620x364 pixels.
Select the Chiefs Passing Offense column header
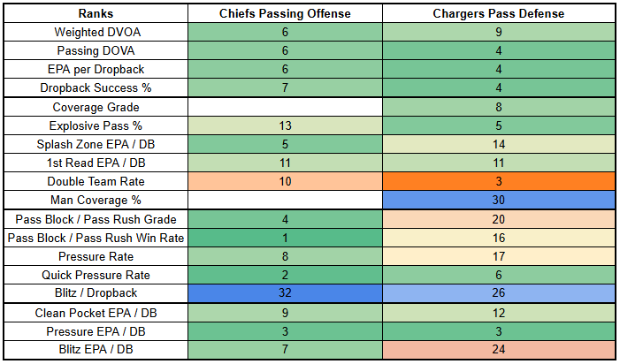point(285,14)
